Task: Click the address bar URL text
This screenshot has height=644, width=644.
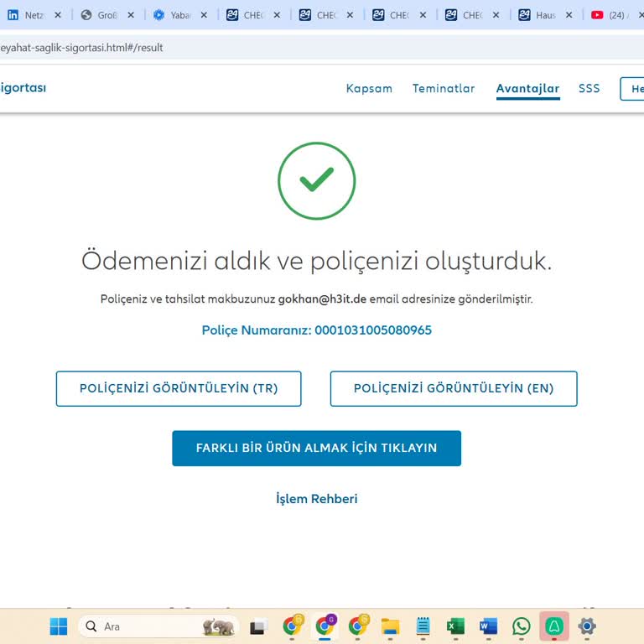Action: (81, 48)
